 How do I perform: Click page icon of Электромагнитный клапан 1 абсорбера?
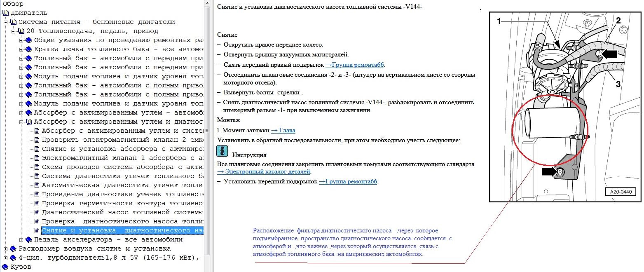pyautogui.click(x=37, y=158)
